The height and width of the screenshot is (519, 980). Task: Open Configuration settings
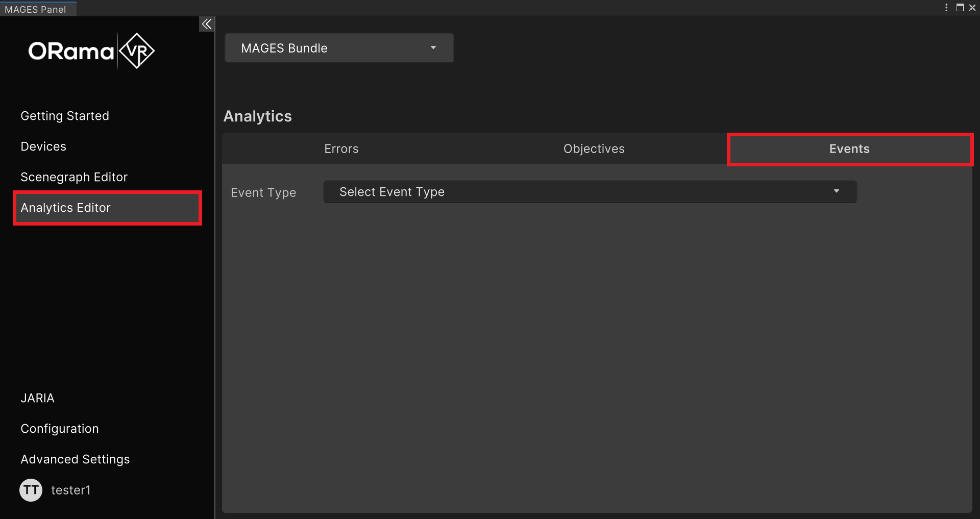tap(60, 429)
